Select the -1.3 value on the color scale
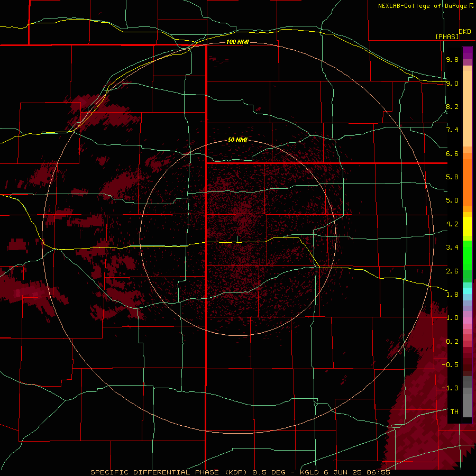 pos(450,388)
